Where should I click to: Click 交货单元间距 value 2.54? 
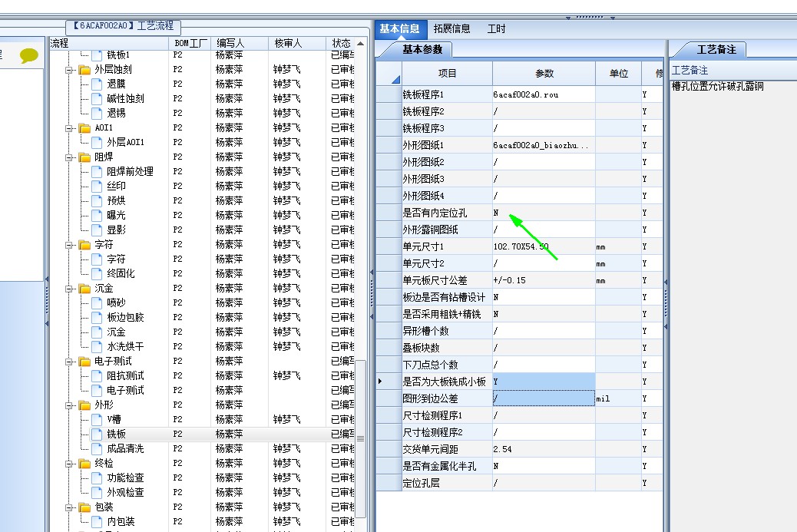503,449
